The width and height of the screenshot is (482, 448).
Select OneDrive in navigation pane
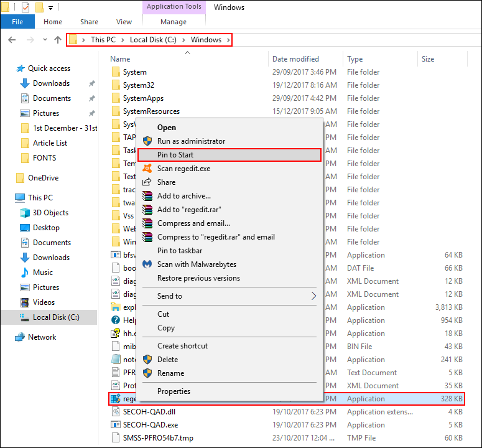[x=43, y=178]
